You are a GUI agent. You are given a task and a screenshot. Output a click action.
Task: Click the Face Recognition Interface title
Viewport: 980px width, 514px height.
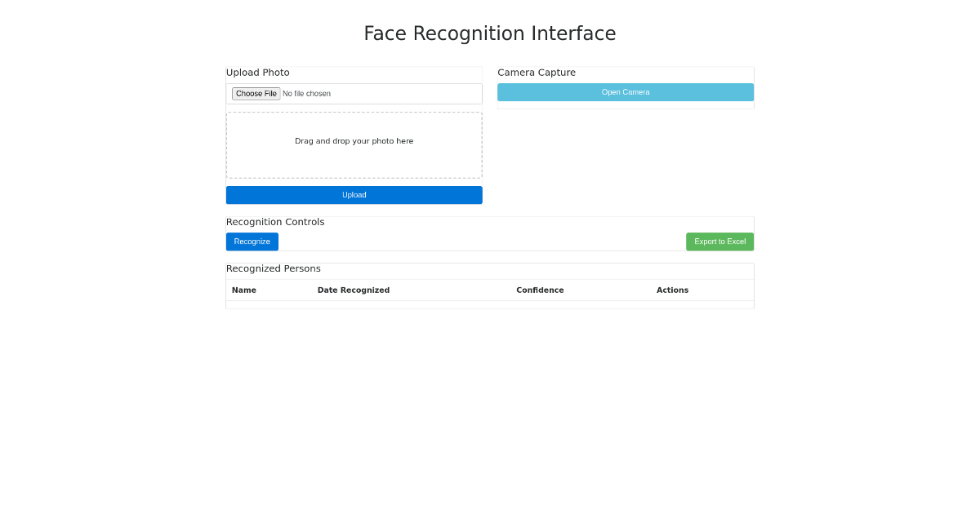pos(489,33)
